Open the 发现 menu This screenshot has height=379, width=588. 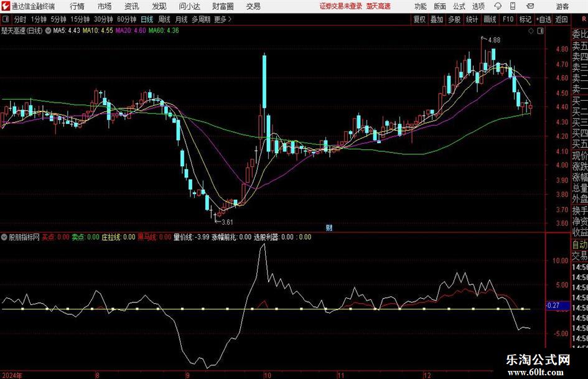pyautogui.click(x=159, y=6)
